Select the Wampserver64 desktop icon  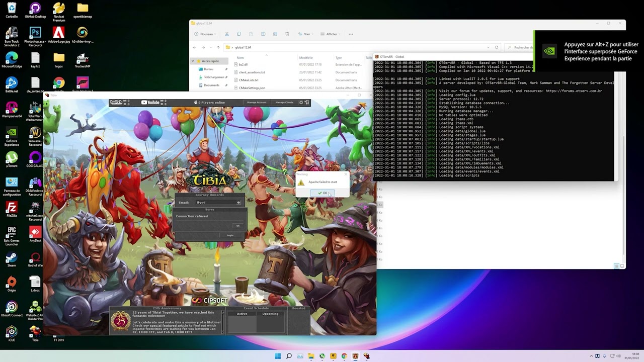pos(11,110)
